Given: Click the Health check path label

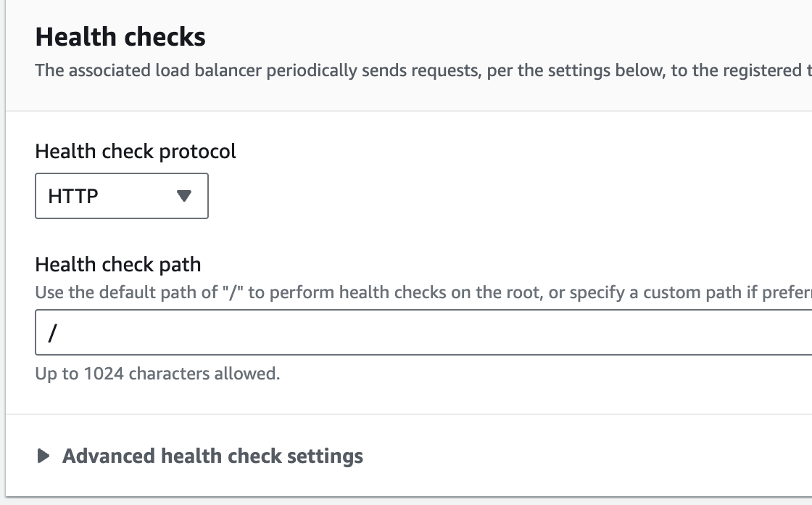Looking at the screenshot, I should [x=118, y=264].
